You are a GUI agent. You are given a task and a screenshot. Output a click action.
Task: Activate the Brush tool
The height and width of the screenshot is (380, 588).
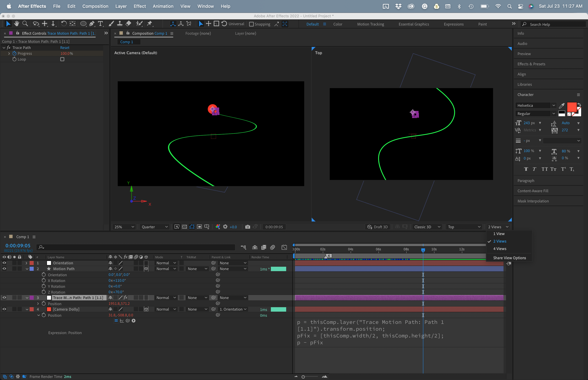click(111, 23)
